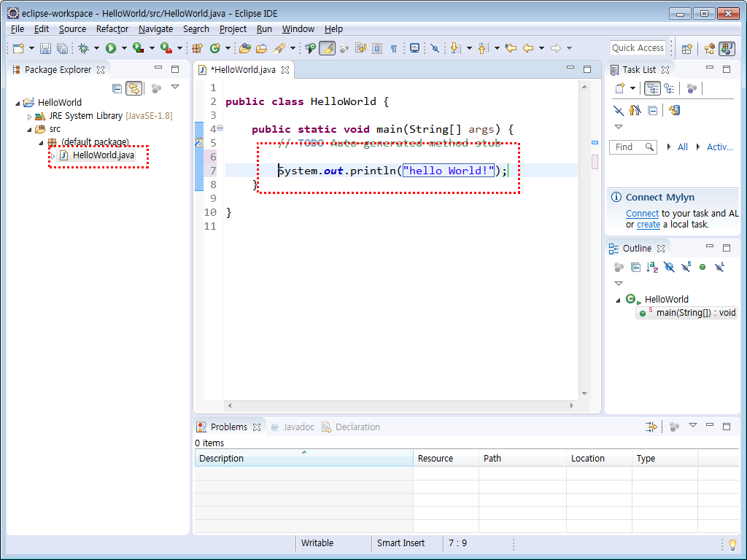747x560 pixels.
Task: Collapse the HelloWorld project tree node
Action: coord(18,103)
